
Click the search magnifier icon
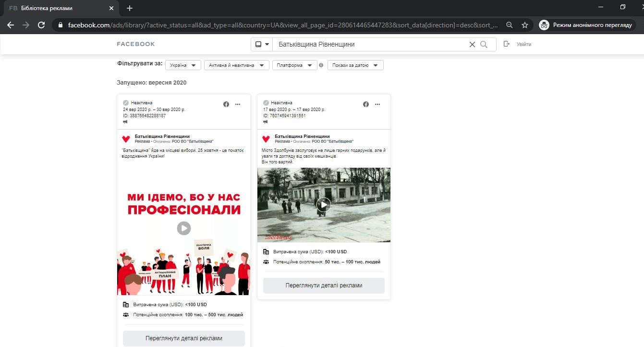[x=484, y=44]
